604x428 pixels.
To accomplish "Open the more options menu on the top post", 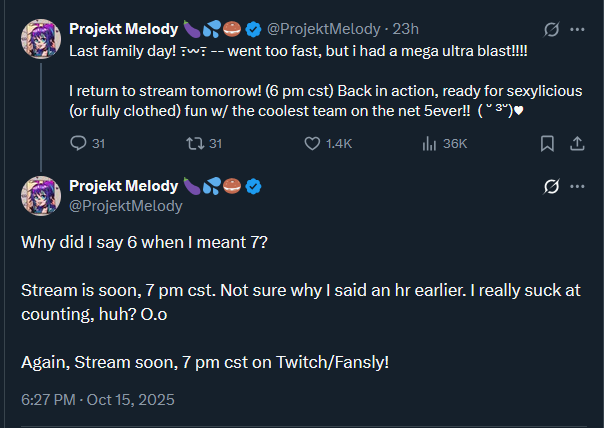I will (x=577, y=29).
